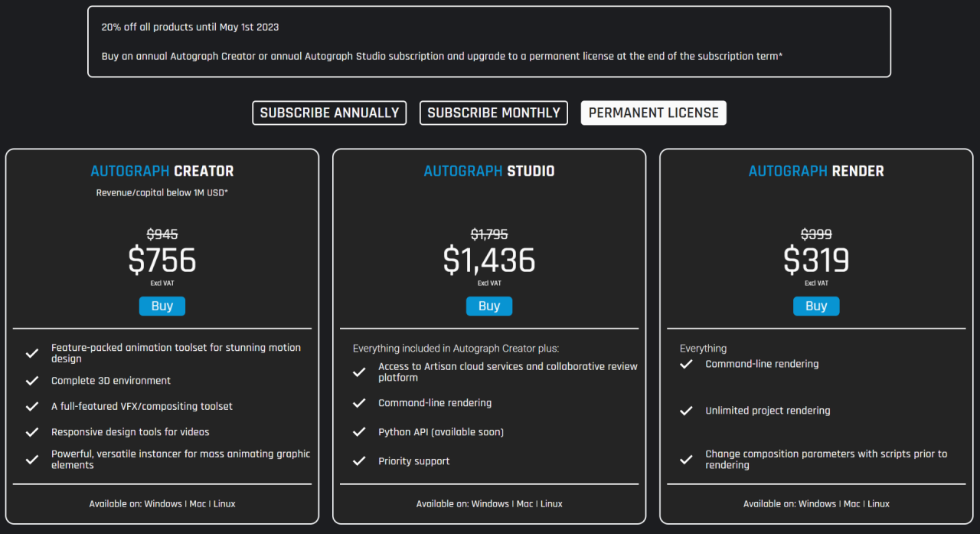
Task: Buy Autograph Creator for $756
Action: click(162, 306)
